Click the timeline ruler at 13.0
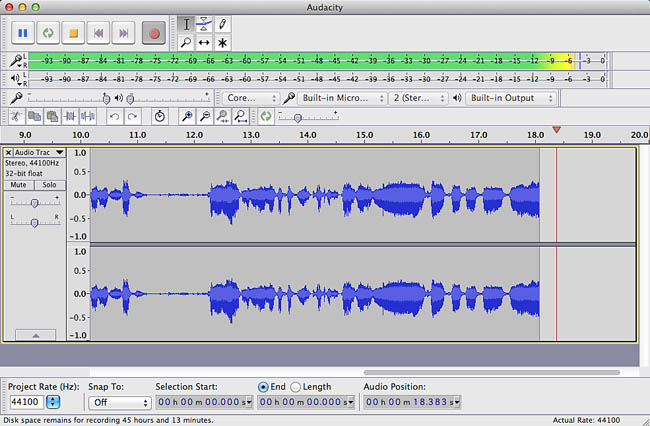 point(251,135)
